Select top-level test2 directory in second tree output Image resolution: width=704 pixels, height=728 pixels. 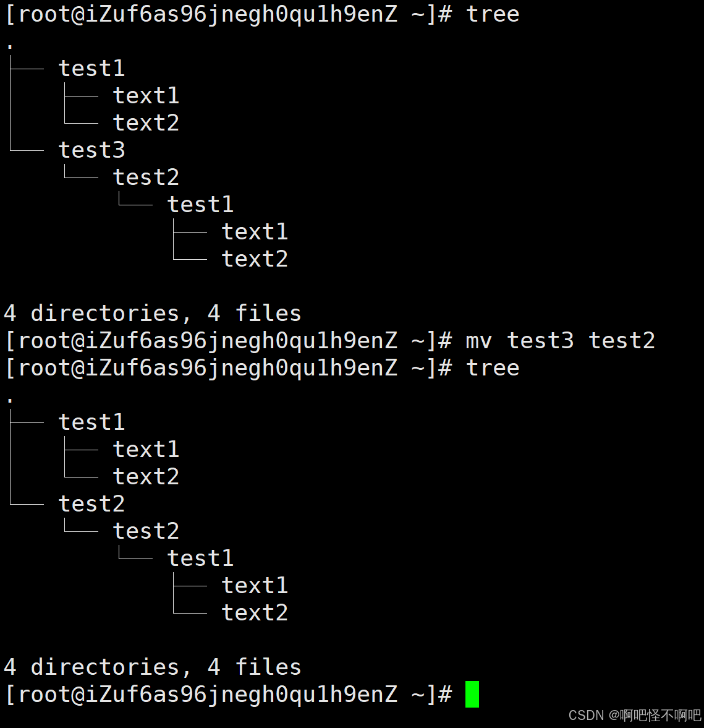tap(91, 504)
